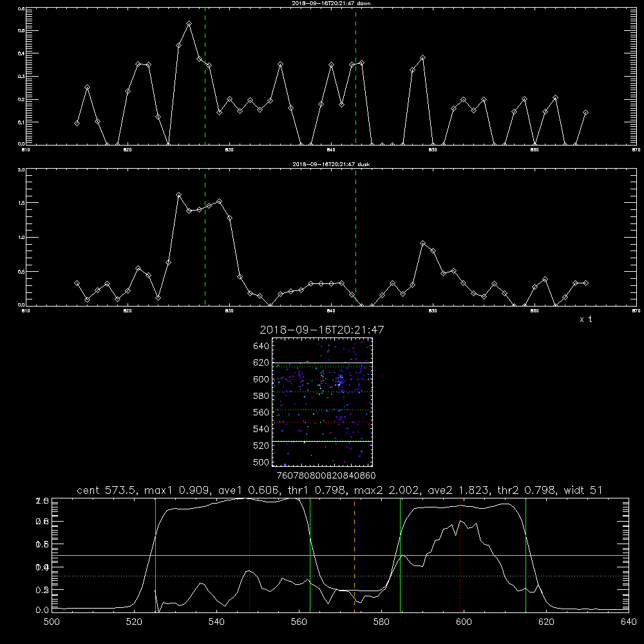Click the x-axis number string below small image
The width and height of the screenshot is (644, 644).
[327, 476]
